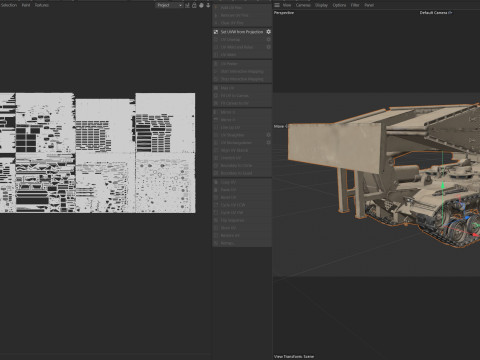
Task: Click the UV texture map canvas
Action: (98, 153)
